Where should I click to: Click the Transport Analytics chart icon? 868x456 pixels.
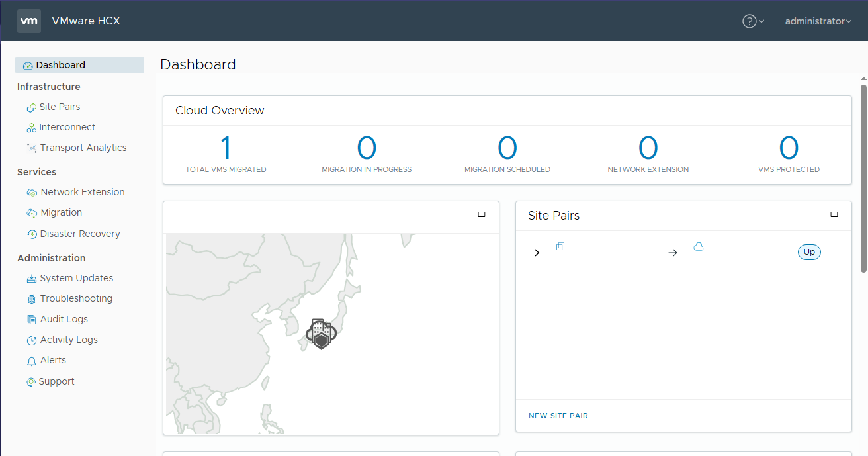click(x=32, y=148)
